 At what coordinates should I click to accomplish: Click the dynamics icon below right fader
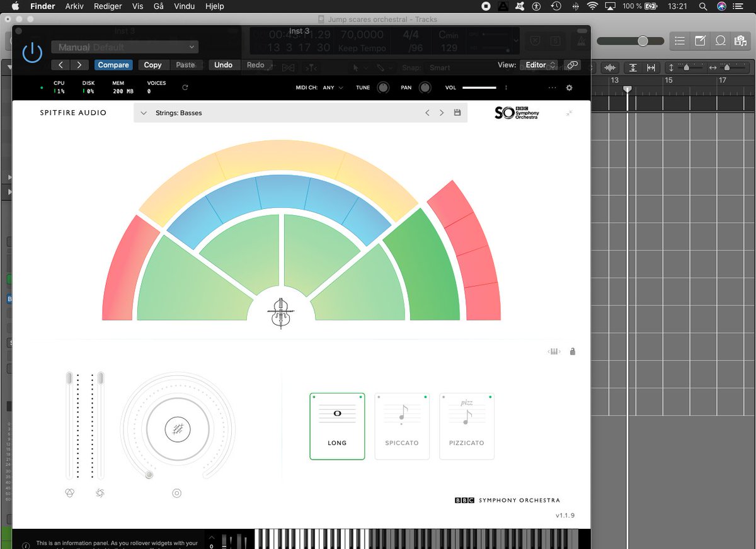pyautogui.click(x=100, y=493)
